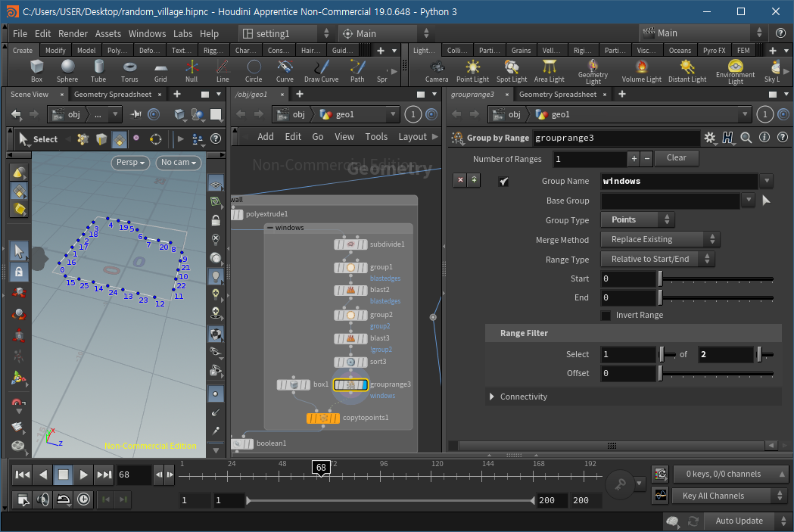The height and width of the screenshot is (532, 794).
Task: Add a Camera from the shelf
Action: (x=437, y=70)
